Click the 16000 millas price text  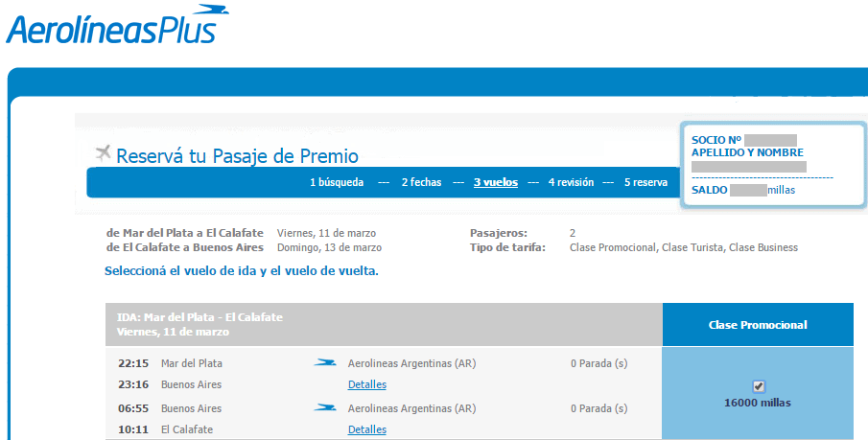[x=758, y=403]
